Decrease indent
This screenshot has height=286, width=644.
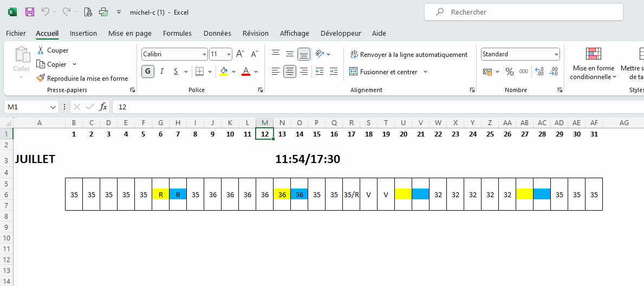pos(320,71)
